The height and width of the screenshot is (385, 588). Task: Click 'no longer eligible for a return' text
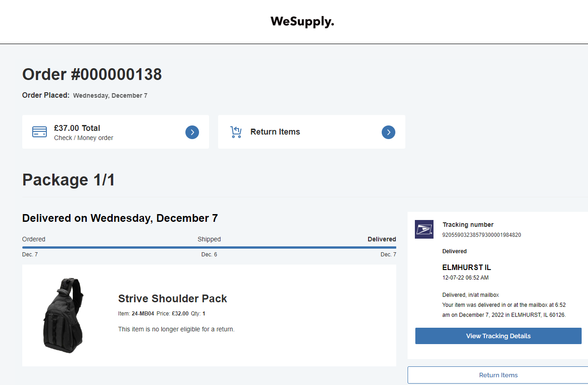(176, 329)
